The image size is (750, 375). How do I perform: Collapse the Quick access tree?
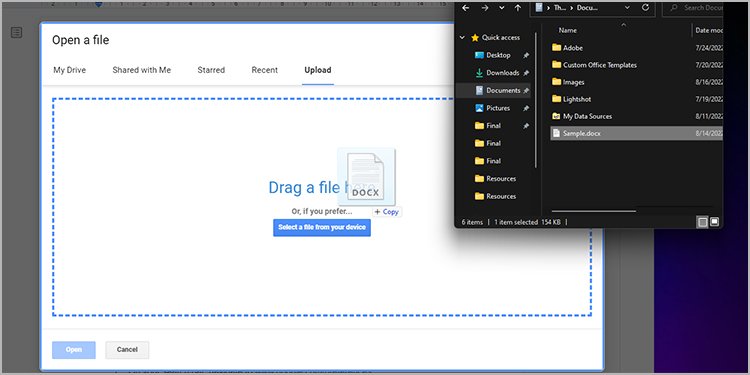tap(462, 37)
